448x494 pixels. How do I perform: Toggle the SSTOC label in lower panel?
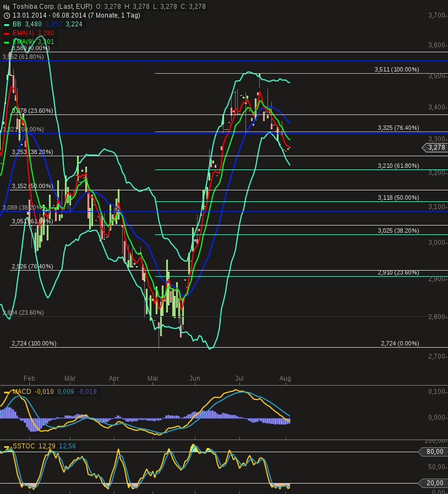23,446
